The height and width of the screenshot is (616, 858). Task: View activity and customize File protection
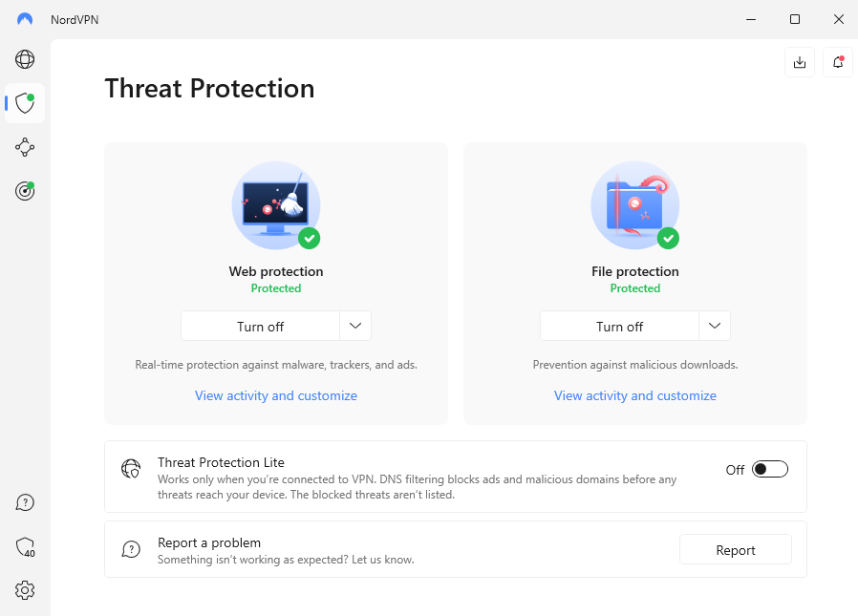(x=634, y=395)
